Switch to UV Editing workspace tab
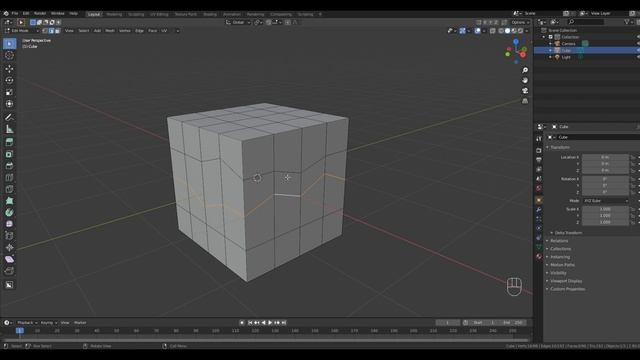The width and height of the screenshot is (640, 360). [x=159, y=14]
